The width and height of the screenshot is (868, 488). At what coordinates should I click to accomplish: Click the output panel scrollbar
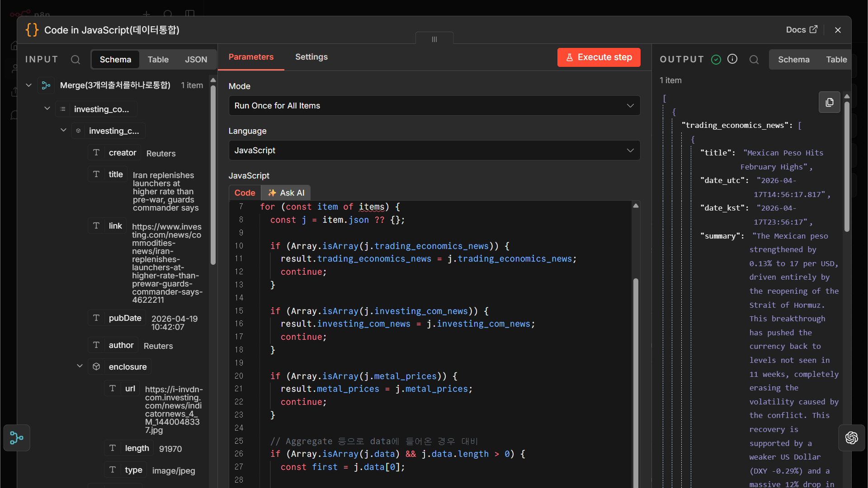(x=847, y=166)
